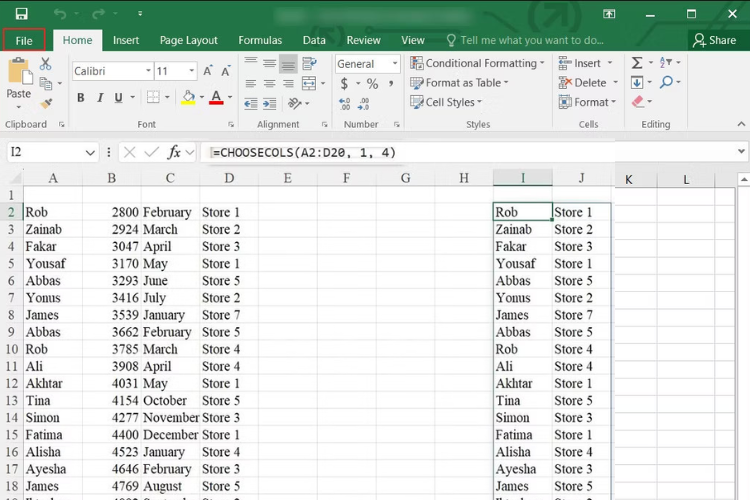Viewport: 750px width, 500px height.
Task: Click the Fill down arrow icon
Action: click(x=637, y=82)
